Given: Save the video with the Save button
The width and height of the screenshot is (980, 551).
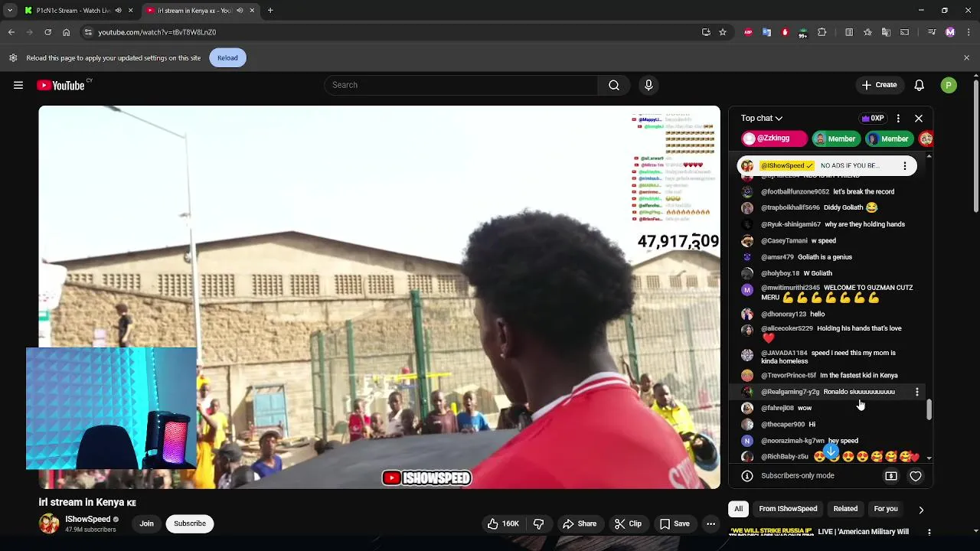Looking at the screenshot, I should 675,523.
